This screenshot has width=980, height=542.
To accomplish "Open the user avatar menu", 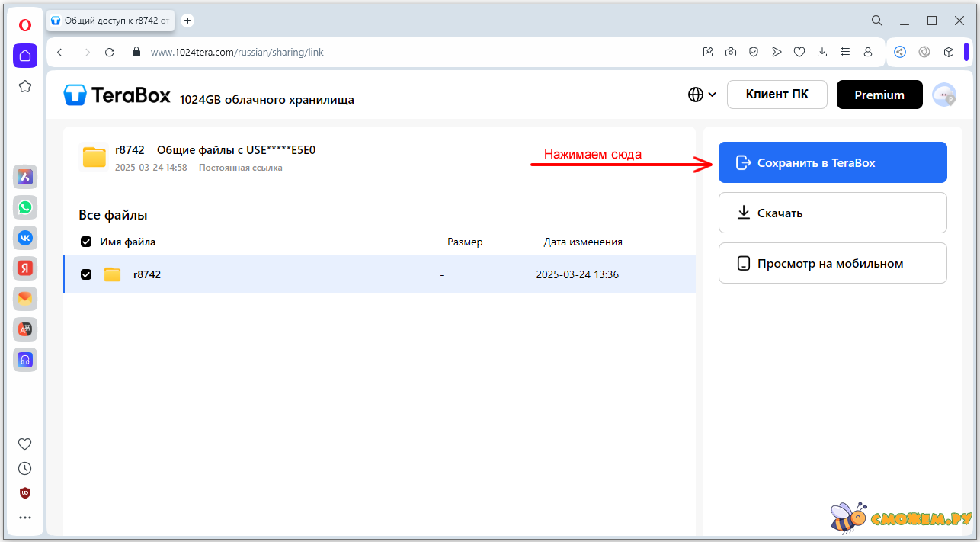I will (x=944, y=95).
